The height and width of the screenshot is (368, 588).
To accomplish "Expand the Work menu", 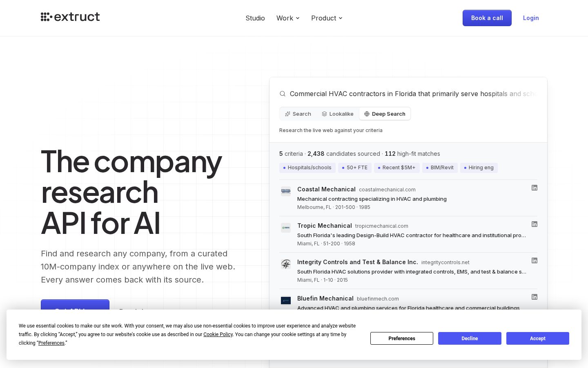I will coord(288,18).
